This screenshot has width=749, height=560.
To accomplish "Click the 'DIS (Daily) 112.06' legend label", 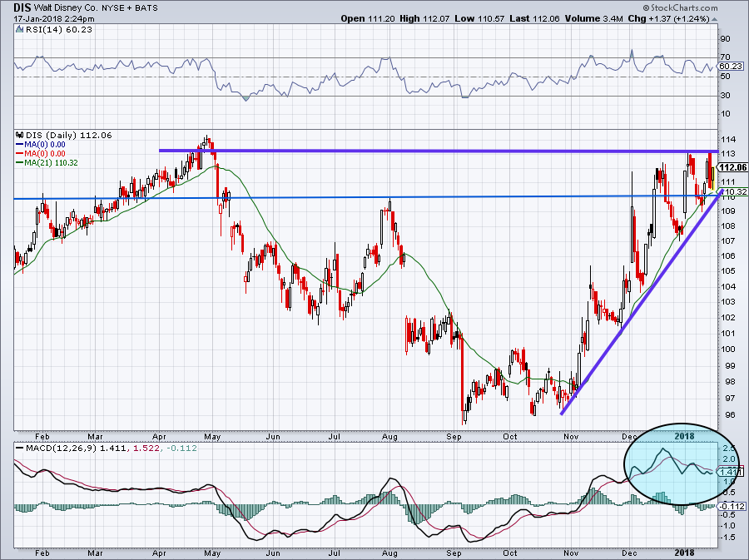I will tap(69, 135).
